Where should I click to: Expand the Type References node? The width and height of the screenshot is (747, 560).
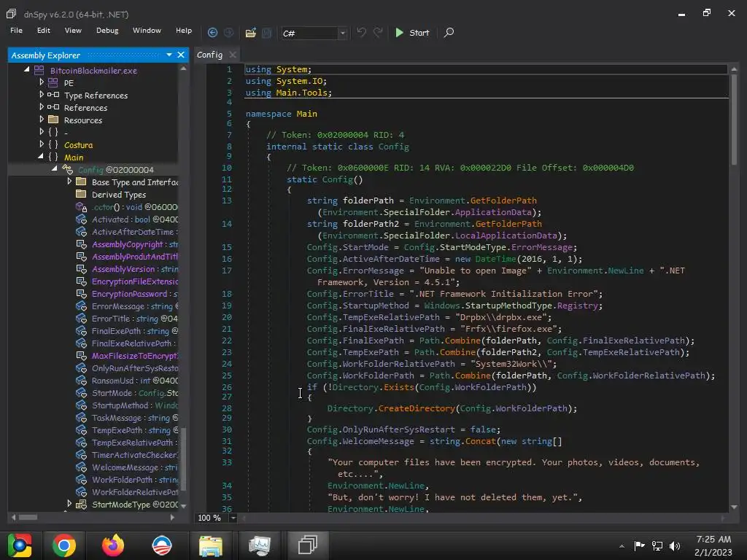click(42, 94)
